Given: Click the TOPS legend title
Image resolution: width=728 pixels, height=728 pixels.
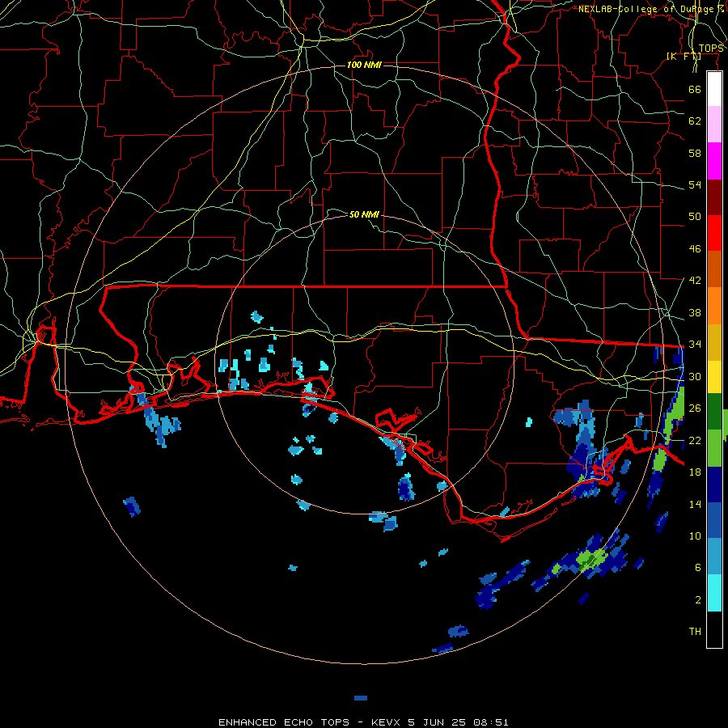Looking at the screenshot, I should 711,49.
